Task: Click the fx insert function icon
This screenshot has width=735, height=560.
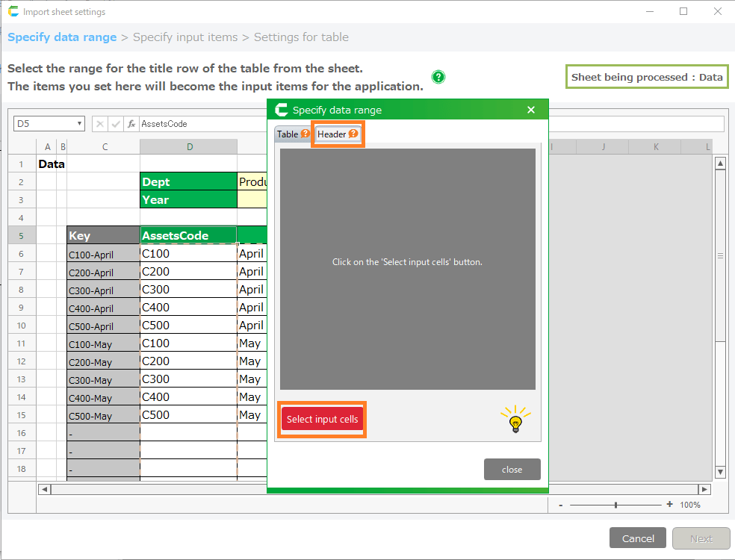Action: point(131,124)
